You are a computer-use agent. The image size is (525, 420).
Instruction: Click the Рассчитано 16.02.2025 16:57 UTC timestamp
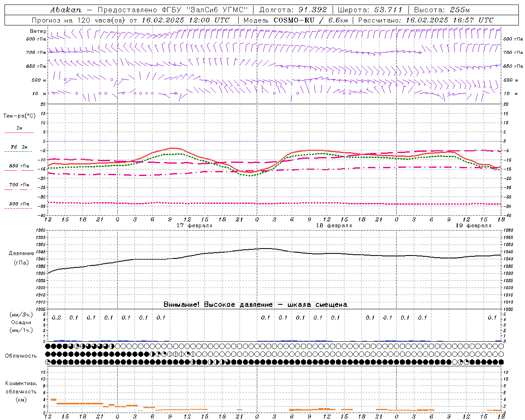pos(426,20)
